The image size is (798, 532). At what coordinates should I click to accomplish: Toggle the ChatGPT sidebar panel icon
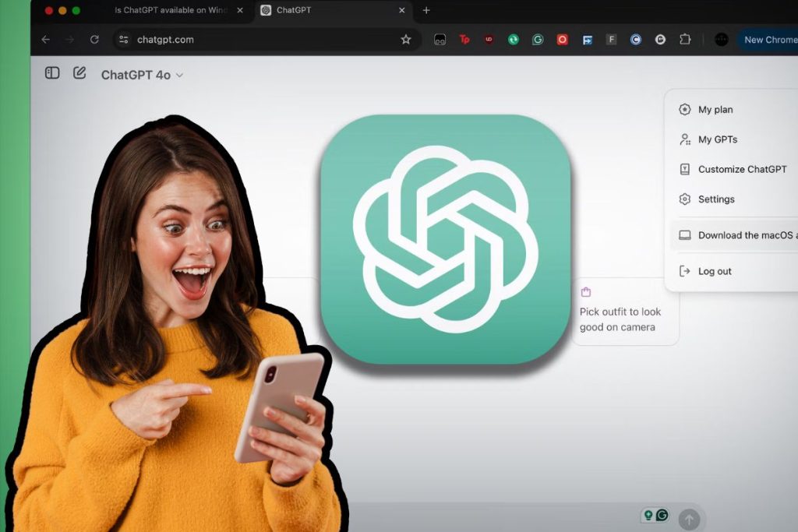(x=52, y=73)
